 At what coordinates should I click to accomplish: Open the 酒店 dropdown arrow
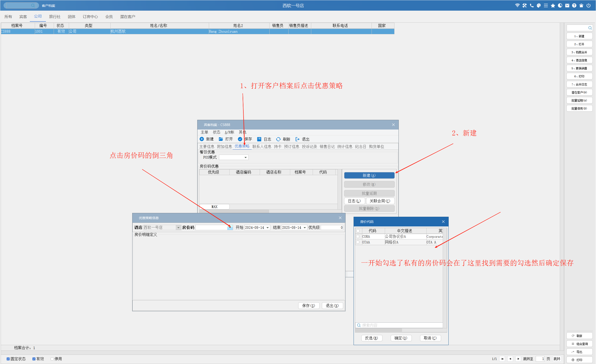point(178,227)
